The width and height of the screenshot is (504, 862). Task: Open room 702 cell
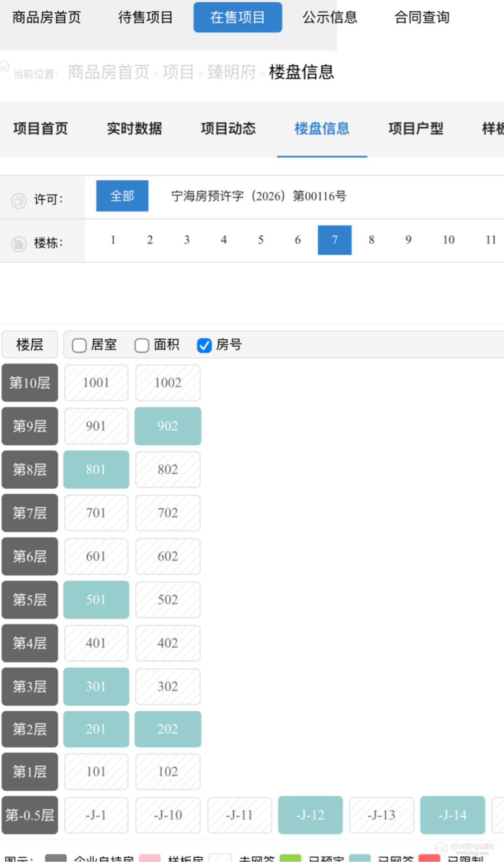[x=168, y=513]
